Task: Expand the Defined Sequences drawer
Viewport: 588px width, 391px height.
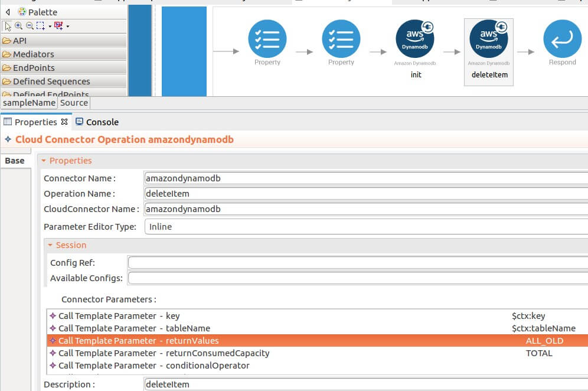Action: coord(64,81)
